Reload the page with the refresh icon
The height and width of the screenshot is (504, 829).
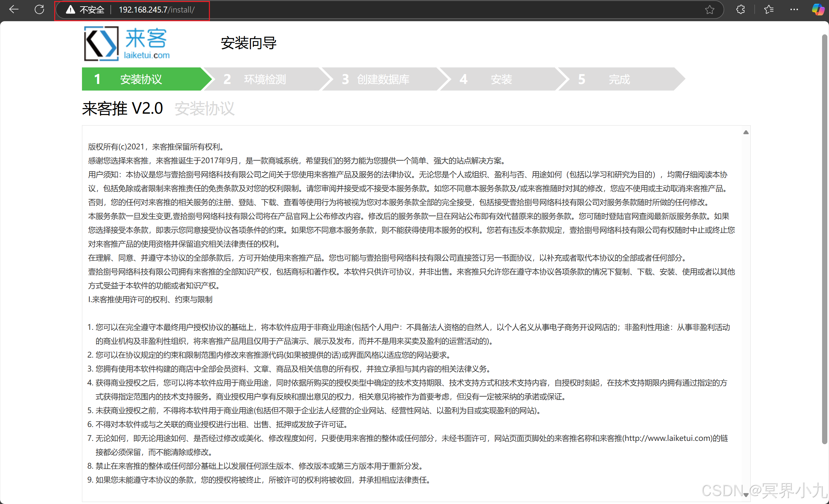[39, 10]
